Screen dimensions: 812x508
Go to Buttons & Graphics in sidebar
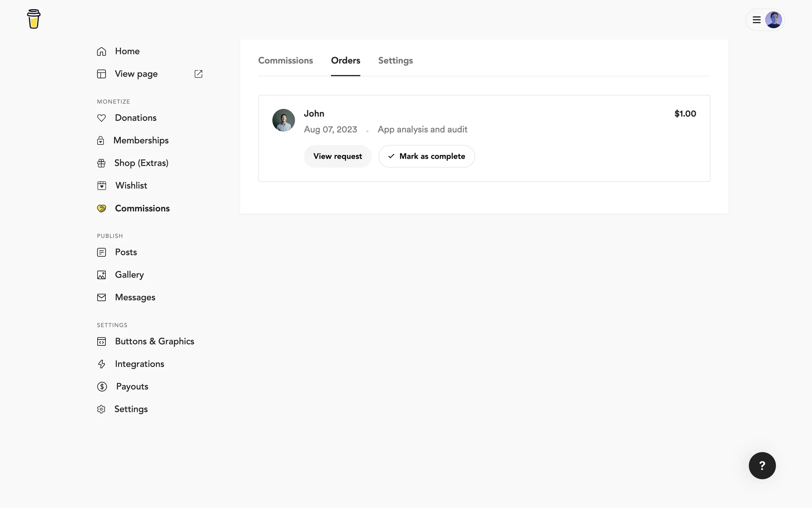154,342
